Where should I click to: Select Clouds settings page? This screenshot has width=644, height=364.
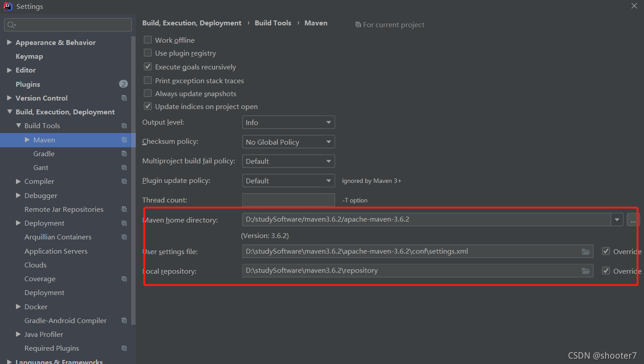[x=36, y=265]
